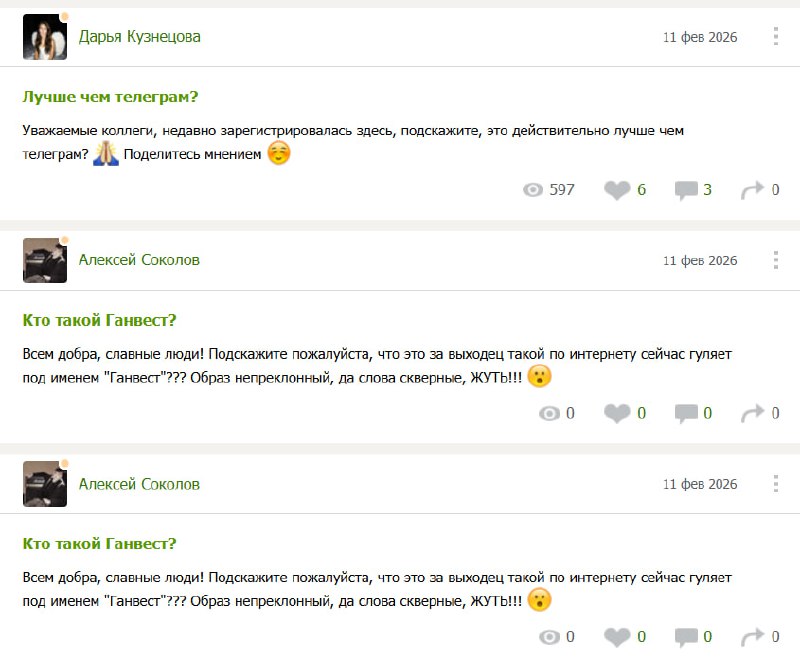Open the three-dot menu on Дарья's post
800x659 pixels.
tap(775, 36)
